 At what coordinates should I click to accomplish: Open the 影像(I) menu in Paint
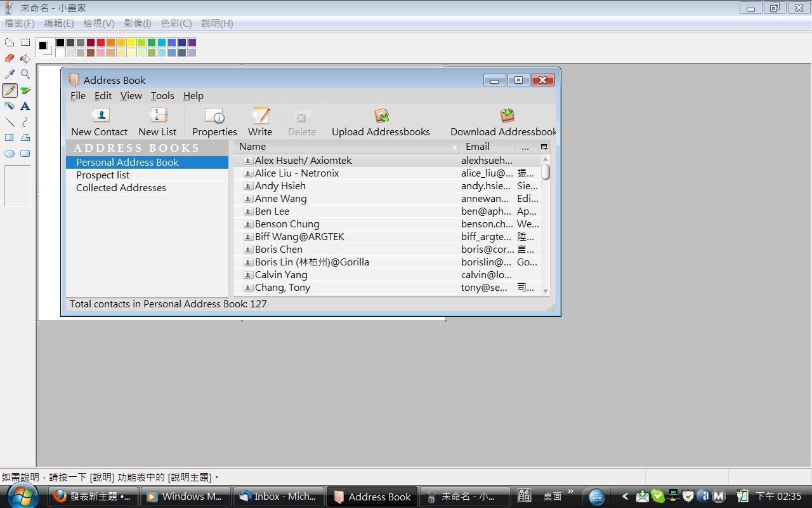[138, 23]
